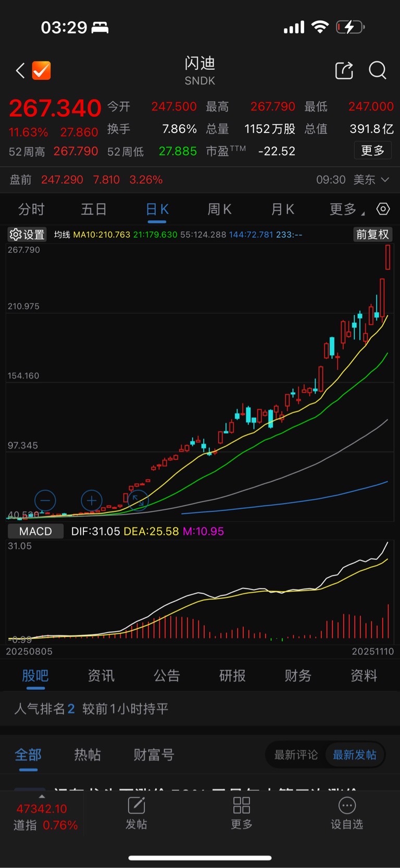Open the 公告 tab
400x868 pixels.
point(167,676)
